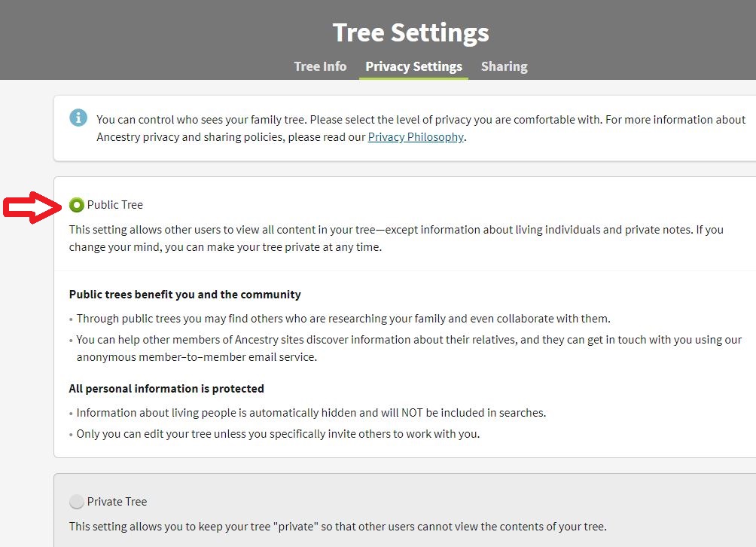The image size is (756, 547).
Task: Click the Private Tree description sentence
Action: [x=337, y=526]
